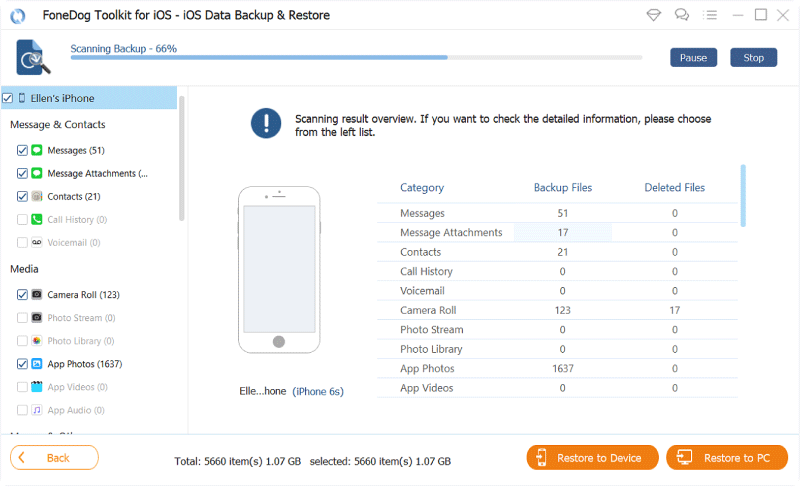This screenshot has width=800, height=487.
Task: Click the Voicemail tape icon
Action: [x=37, y=242]
